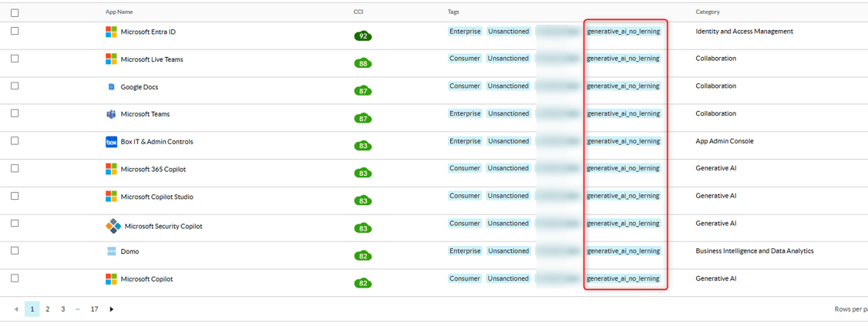The width and height of the screenshot is (868, 327).
Task: Click Identity and Access Management category
Action: (744, 32)
